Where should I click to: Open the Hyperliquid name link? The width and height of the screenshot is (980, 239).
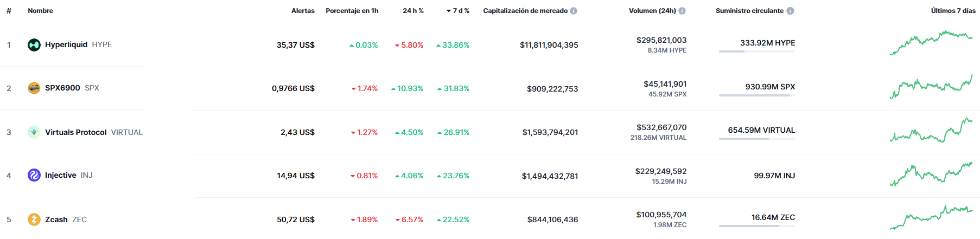click(66, 45)
